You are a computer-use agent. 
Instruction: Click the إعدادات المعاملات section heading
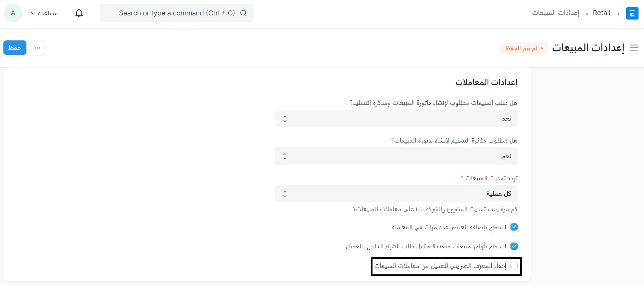486,82
